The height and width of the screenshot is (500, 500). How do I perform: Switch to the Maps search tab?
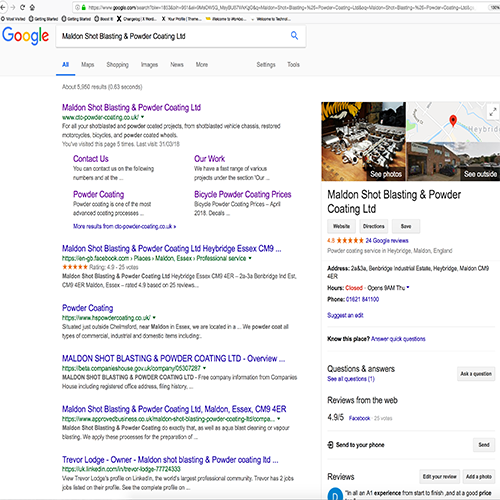pyautogui.click(x=88, y=65)
